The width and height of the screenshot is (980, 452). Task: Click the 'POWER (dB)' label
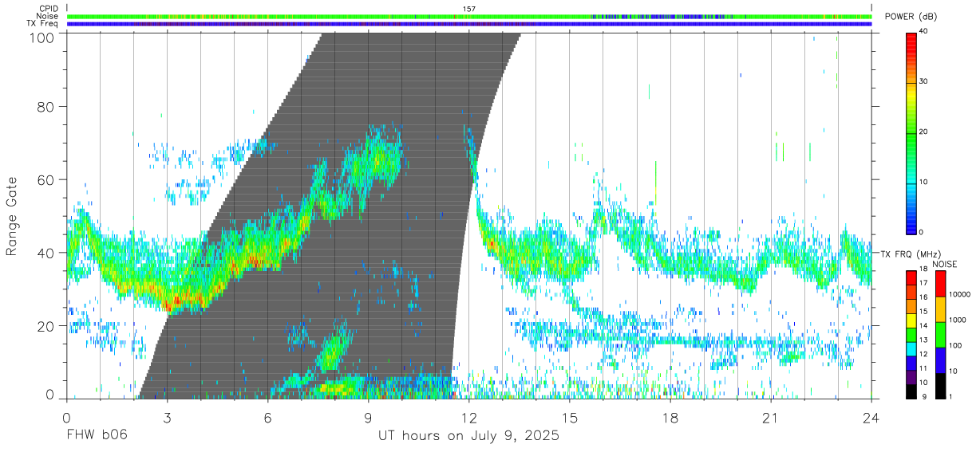pyautogui.click(x=911, y=16)
